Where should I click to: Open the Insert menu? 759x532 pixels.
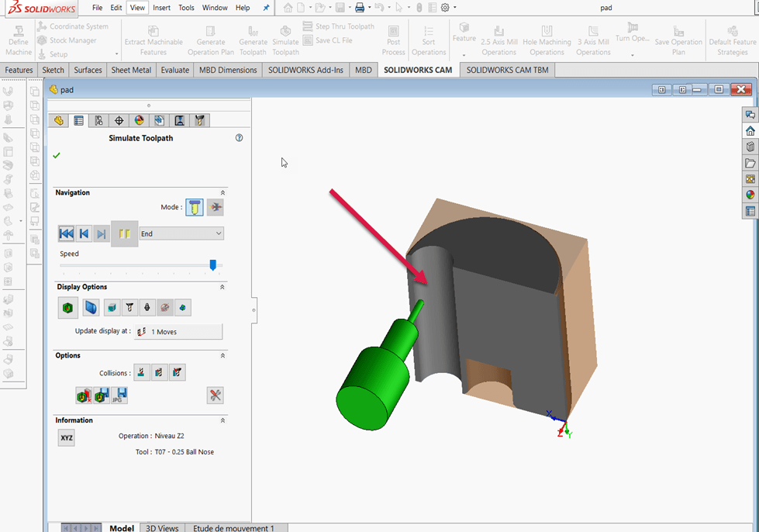pos(162,8)
